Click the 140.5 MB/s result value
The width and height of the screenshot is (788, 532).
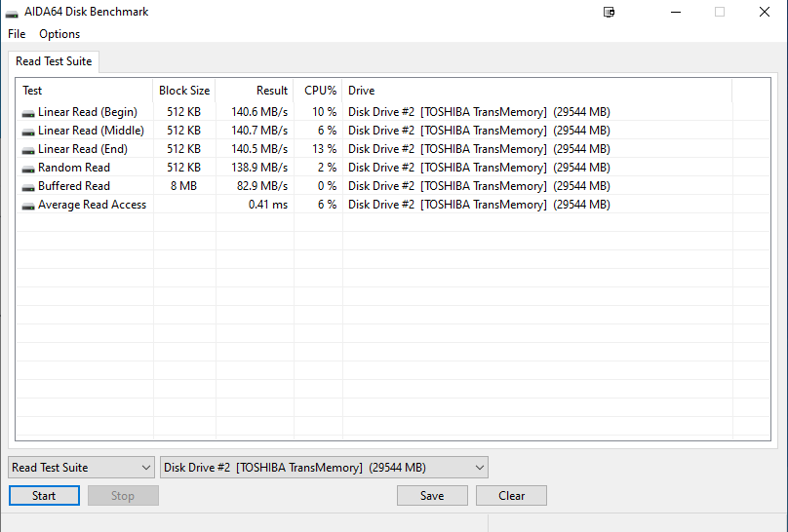click(x=259, y=149)
